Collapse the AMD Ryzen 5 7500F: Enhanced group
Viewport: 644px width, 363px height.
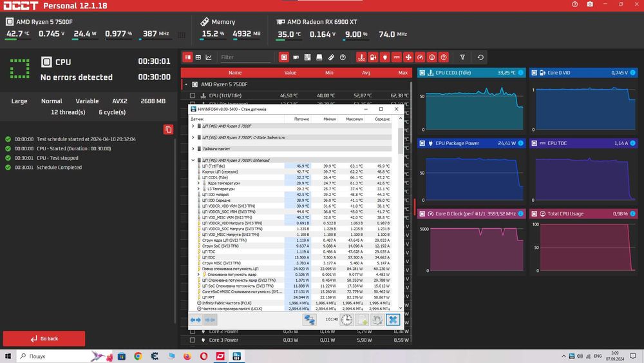click(193, 161)
